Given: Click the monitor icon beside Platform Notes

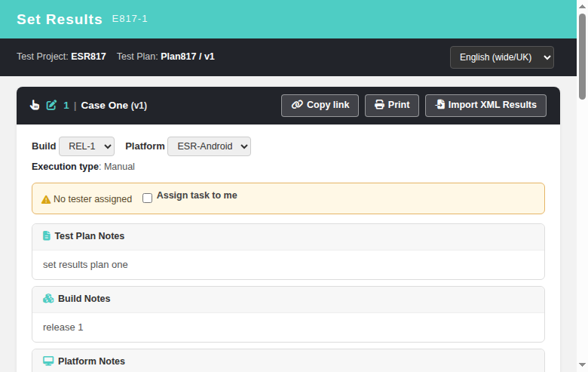Looking at the screenshot, I should pyautogui.click(x=48, y=361).
